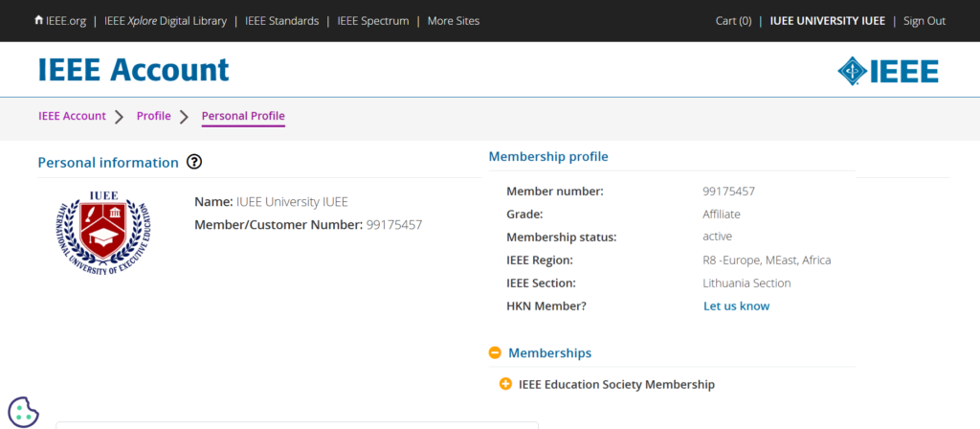Collapse the Memberships section
Image resolution: width=980 pixels, height=429 pixels.
pyautogui.click(x=549, y=352)
